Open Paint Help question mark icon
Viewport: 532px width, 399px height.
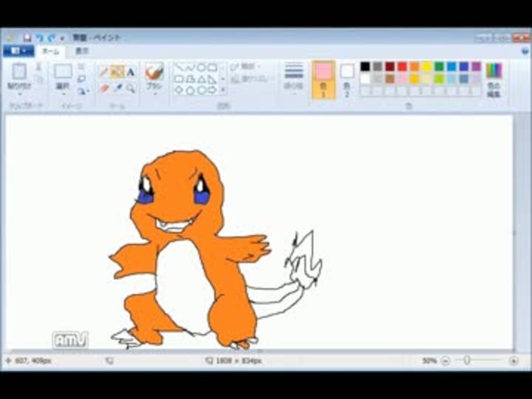[525, 51]
